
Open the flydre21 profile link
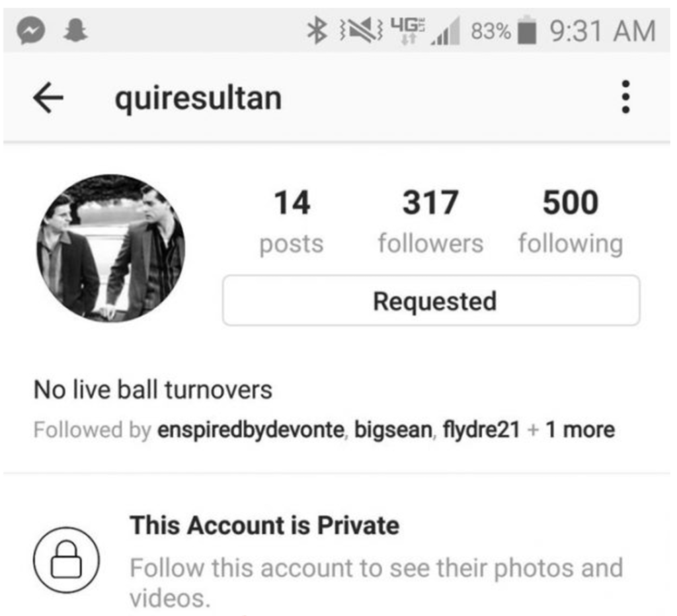pyautogui.click(x=481, y=430)
